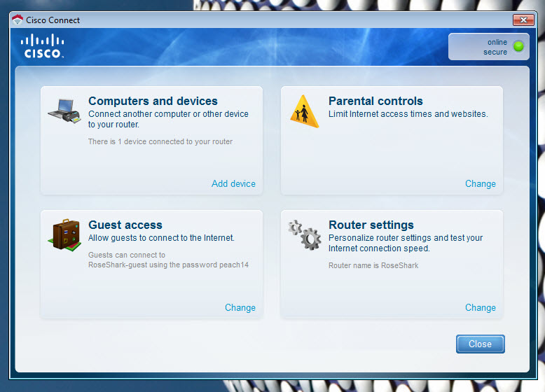Click the laptop and printer devices icon
The width and height of the screenshot is (545, 392).
[64, 111]
